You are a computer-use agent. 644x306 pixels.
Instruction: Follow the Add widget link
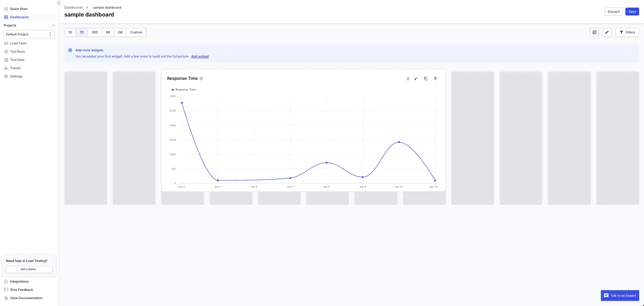pos(200,56)
